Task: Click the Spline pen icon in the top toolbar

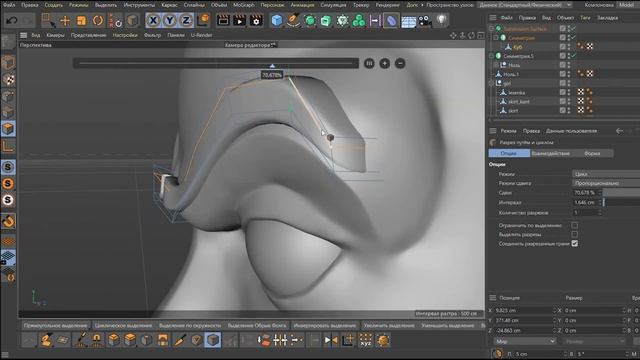Action: click(293, 20)
